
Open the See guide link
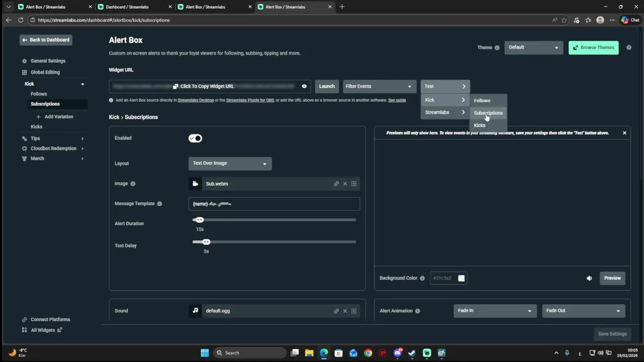pyautogui.click(x=397, y=100)
